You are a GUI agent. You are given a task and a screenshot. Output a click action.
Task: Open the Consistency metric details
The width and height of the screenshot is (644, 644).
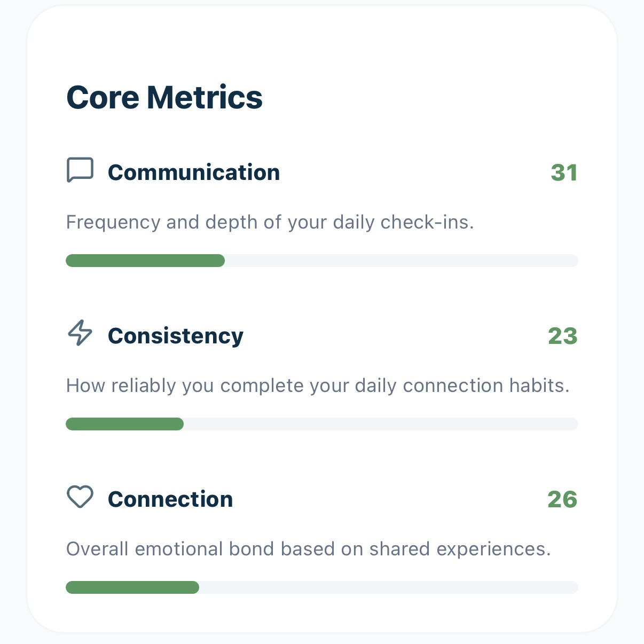pos(176,336)
